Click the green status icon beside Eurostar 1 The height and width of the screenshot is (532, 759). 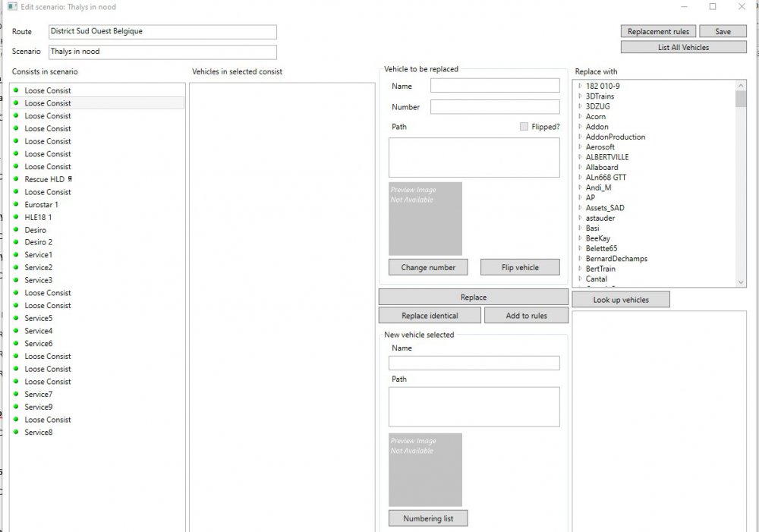click(x=17, y=204)
